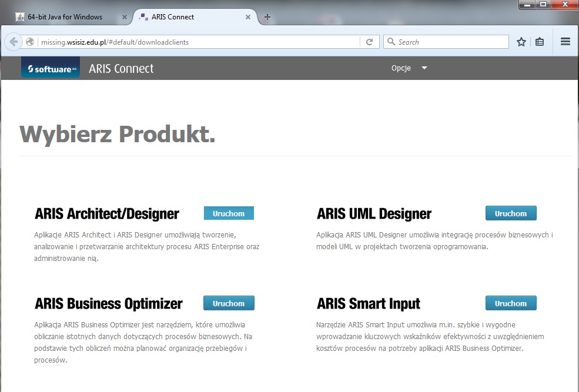Close the browser window
The width and height of the screenshot is (579, 392).
[x=565, y=5]
